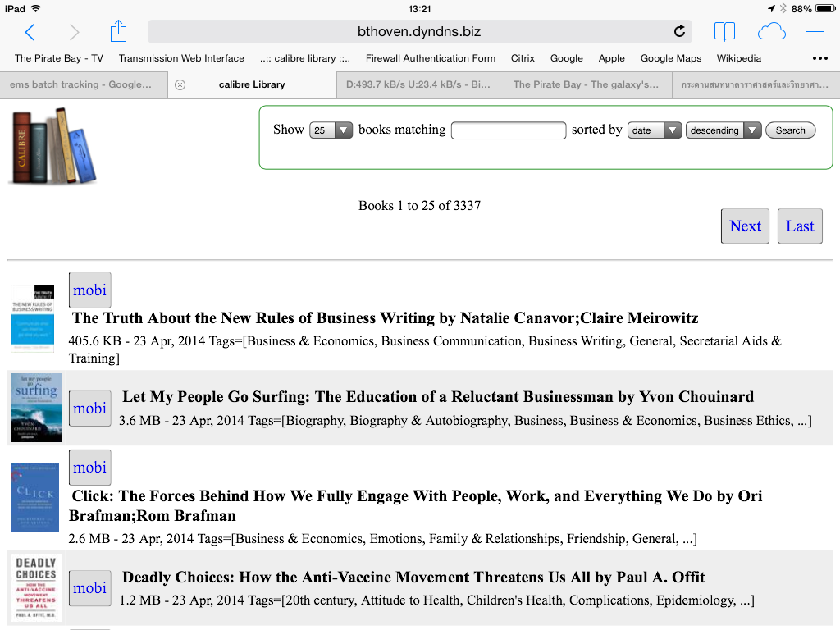This screenshot has width=840, height=630.
Task: Select the calibre Library tab
Action: pyautogui.click(x=252, y=84)
